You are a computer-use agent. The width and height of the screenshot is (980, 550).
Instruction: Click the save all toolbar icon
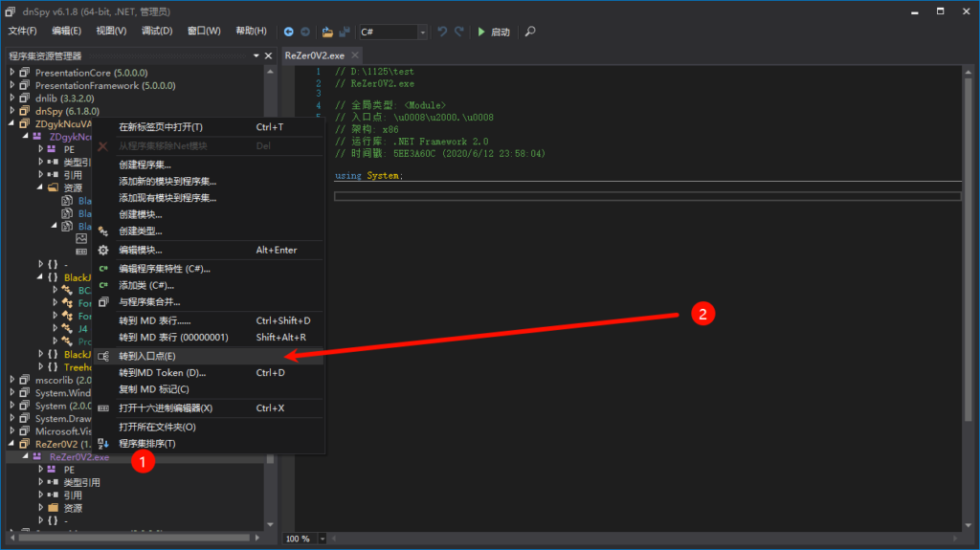pyautogui.click(x=345, y=32)
